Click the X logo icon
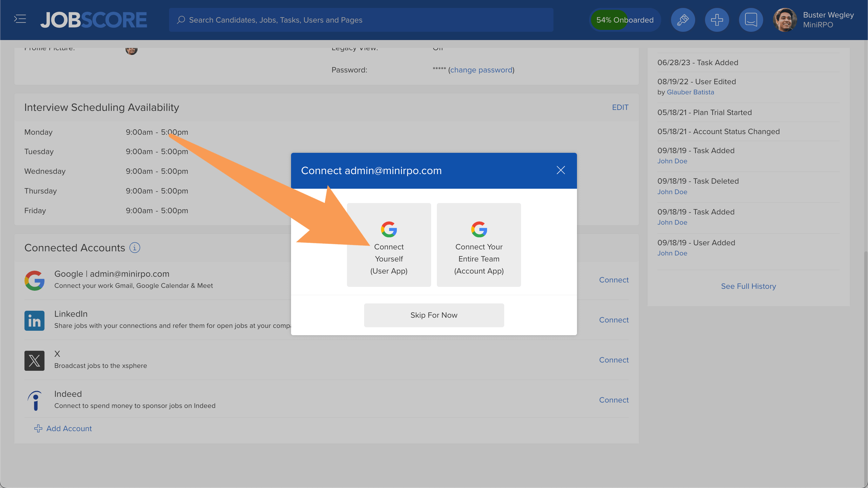The width and height of the screenshot is (868, 488). tap(34, 361)
